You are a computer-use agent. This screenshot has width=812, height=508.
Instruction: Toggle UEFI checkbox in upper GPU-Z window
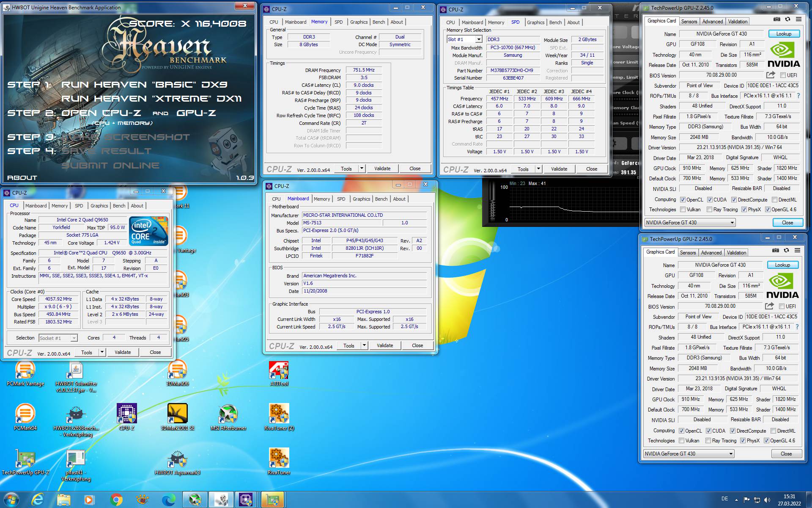(783, 75)
